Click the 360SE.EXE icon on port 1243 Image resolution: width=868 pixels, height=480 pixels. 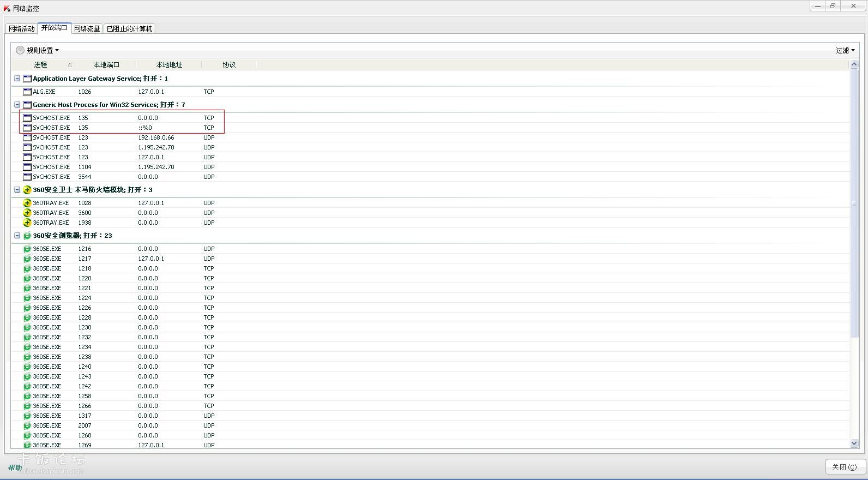click(27, 376)
